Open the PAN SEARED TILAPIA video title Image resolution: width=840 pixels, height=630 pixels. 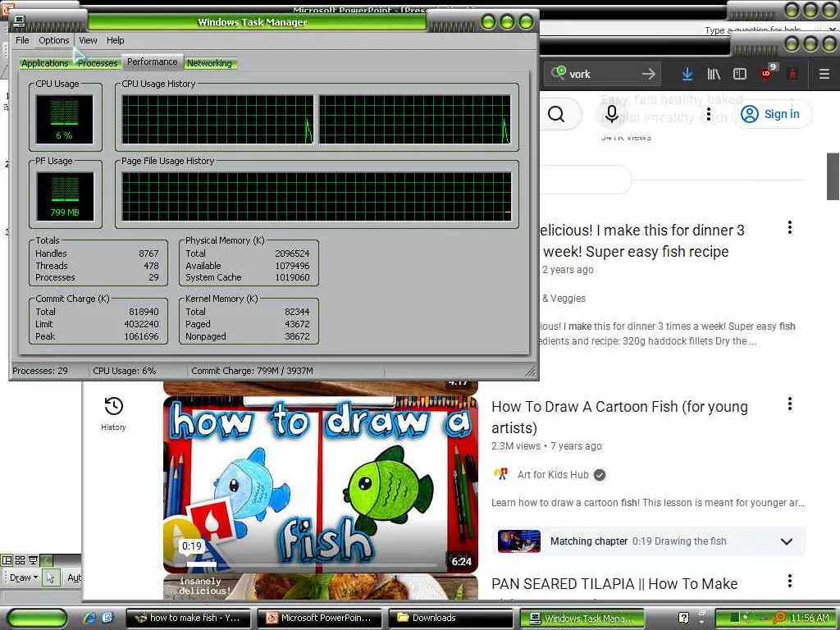click(614, 584)
